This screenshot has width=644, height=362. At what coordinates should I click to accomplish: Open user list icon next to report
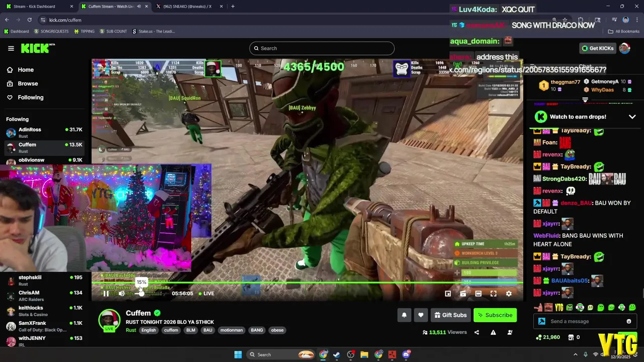[x=510, y=332]
